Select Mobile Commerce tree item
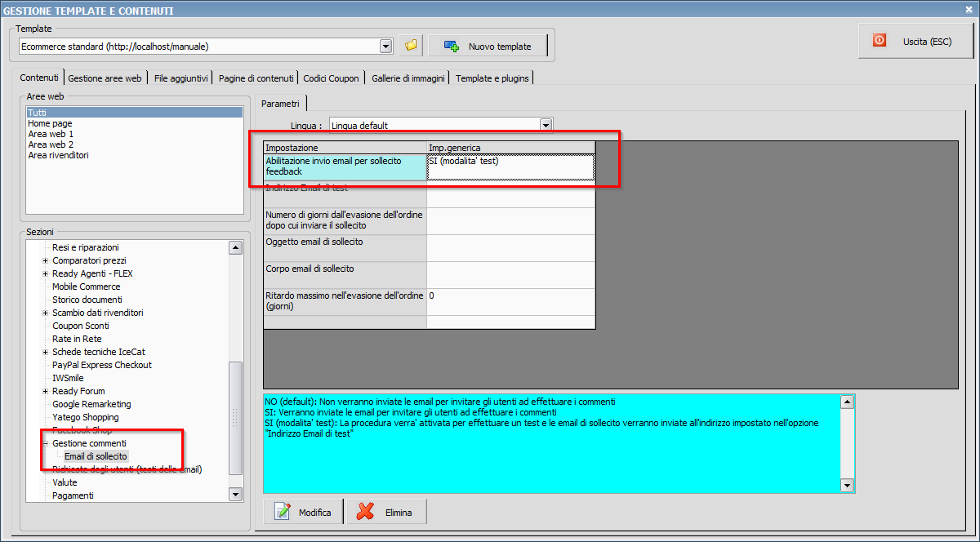This screenshot has width=980, height=542. pyautogui.click(x=86, y=287)
